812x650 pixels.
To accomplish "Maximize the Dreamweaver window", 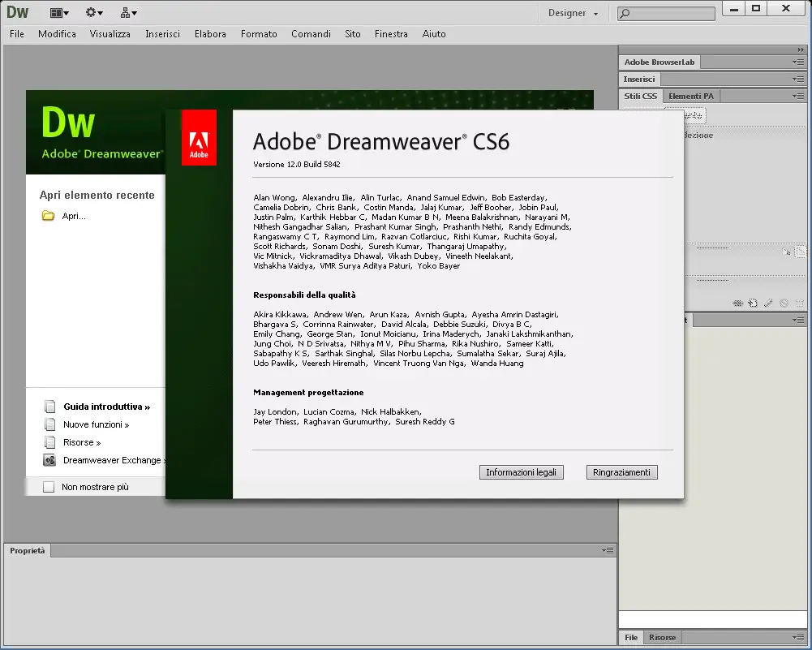I will 756,9.
